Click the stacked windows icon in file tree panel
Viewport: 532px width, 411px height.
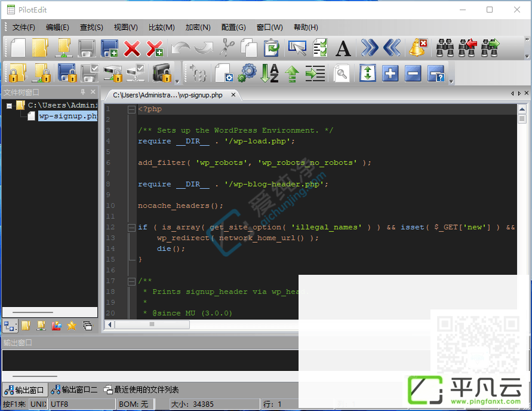click(87, 326)
